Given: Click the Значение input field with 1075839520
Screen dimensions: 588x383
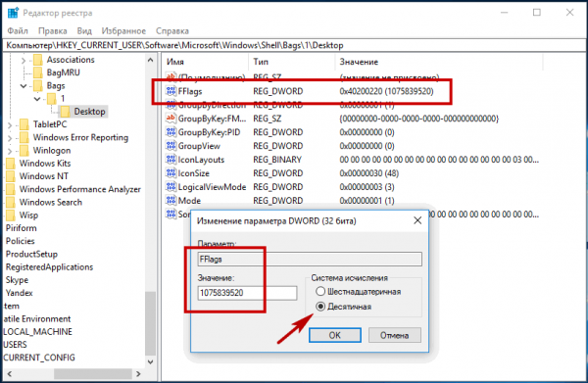Looking at the screenshot, I should (247, 293).
